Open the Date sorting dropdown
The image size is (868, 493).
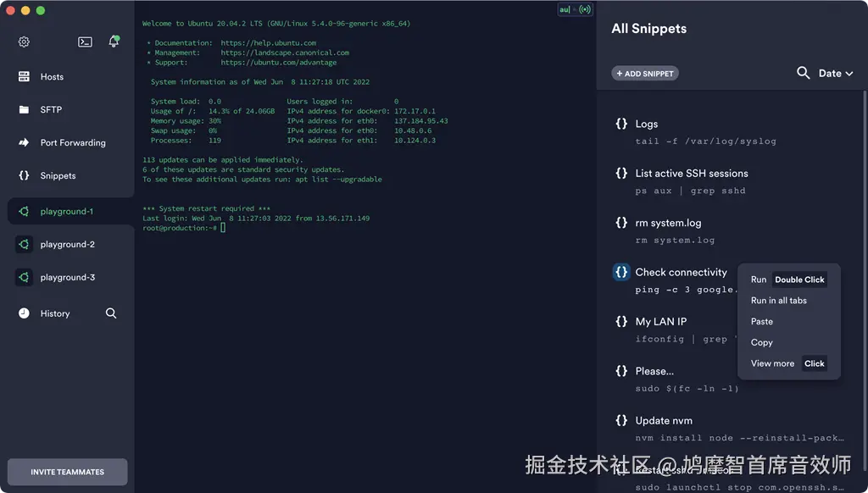pos(833,73)
